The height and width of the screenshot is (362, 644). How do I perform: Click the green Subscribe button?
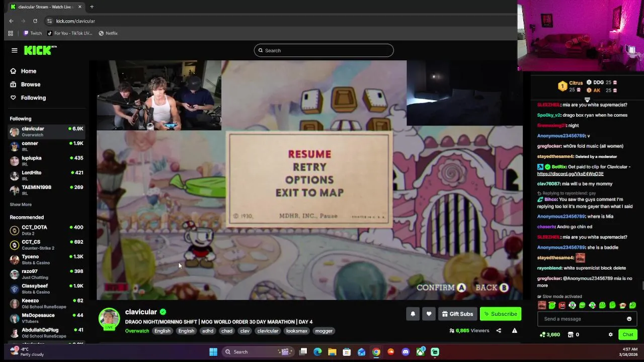tap(501, 314)
